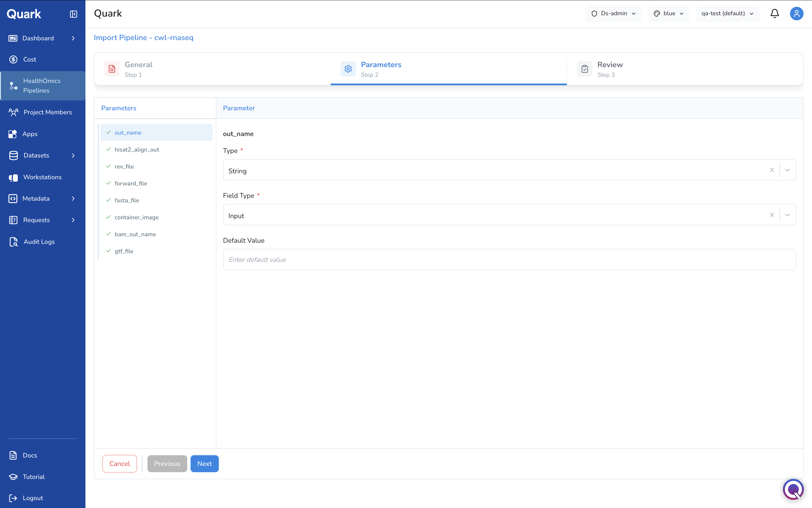Click the Datasets database icon

click(x=14, y=155)
